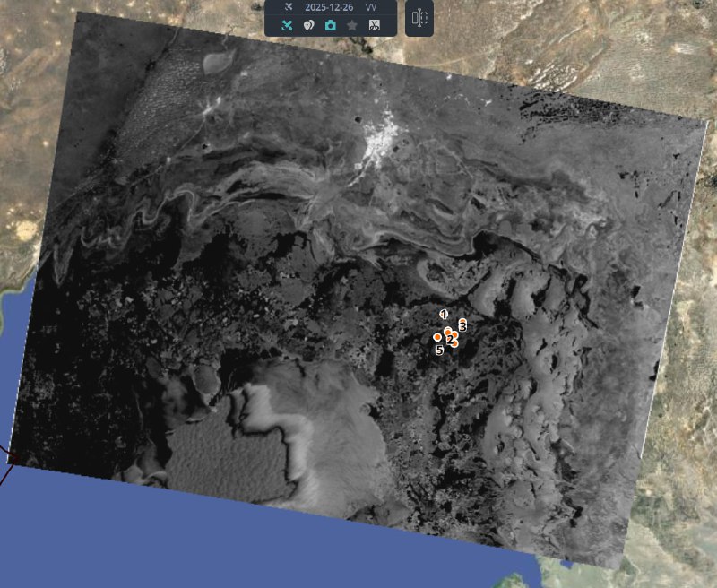Image resolution: width=717 pixels, height=588 pixels.
Task: Select map marker number 3
Action: click(x=462, y=324)
